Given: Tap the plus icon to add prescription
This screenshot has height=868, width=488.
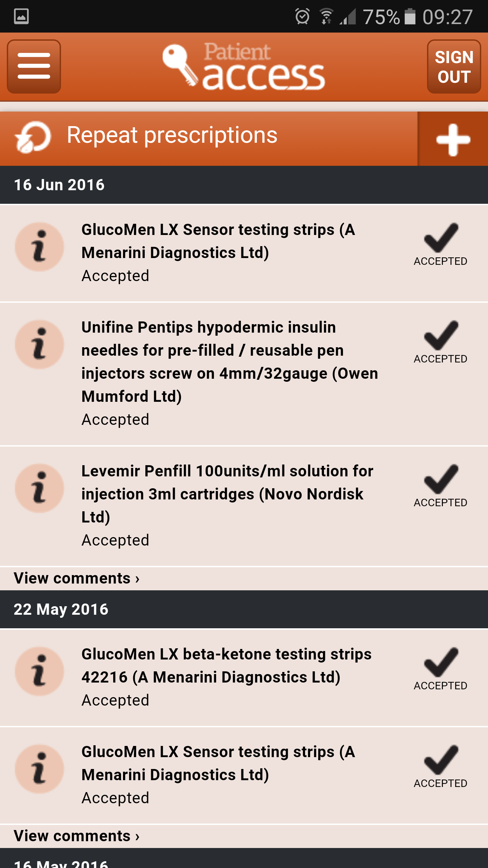Looking at the screenshot, I should (x=453, y=139).
